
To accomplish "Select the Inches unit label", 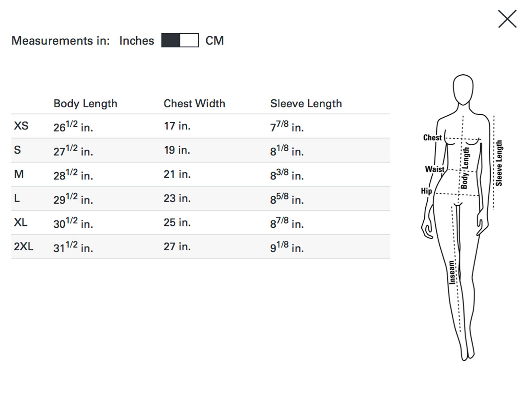I will click(x=137, y=41).
